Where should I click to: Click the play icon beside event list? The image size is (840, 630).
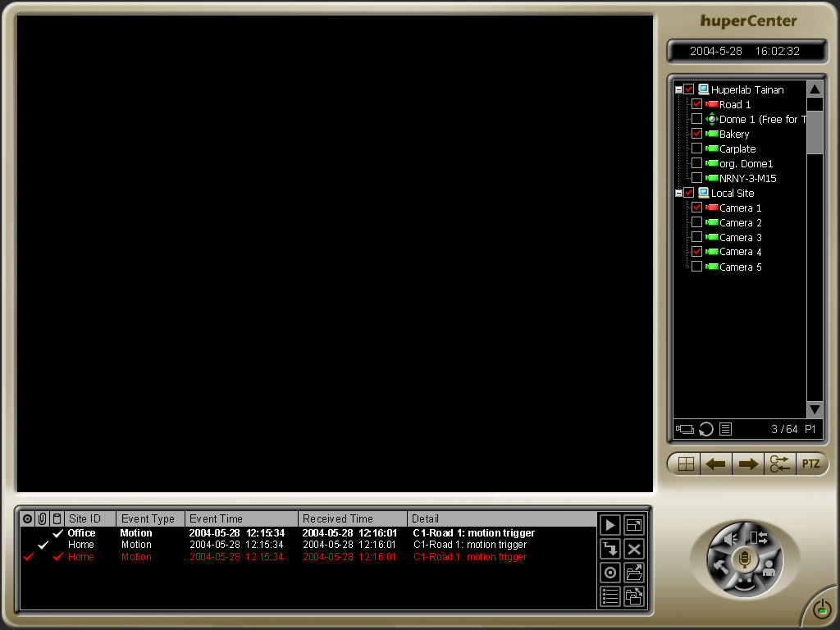point(609,525)
